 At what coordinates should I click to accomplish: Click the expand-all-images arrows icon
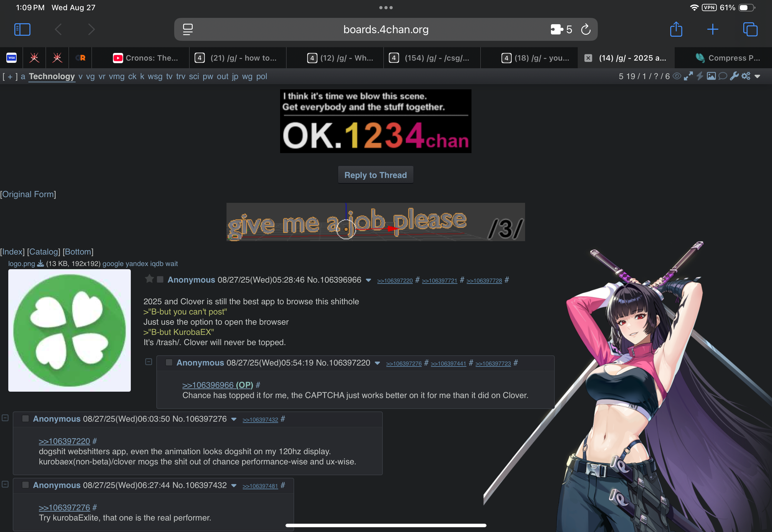[688, 76]
